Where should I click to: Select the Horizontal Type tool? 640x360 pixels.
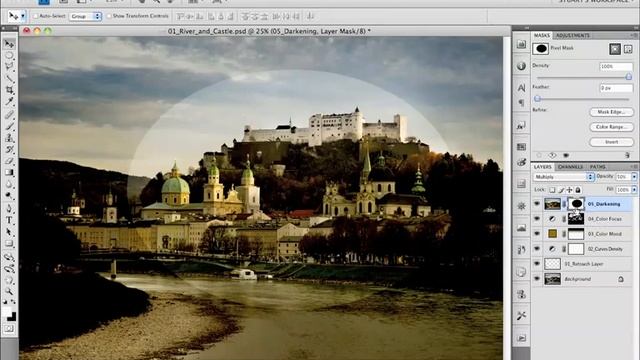click(x=9, y=220)
